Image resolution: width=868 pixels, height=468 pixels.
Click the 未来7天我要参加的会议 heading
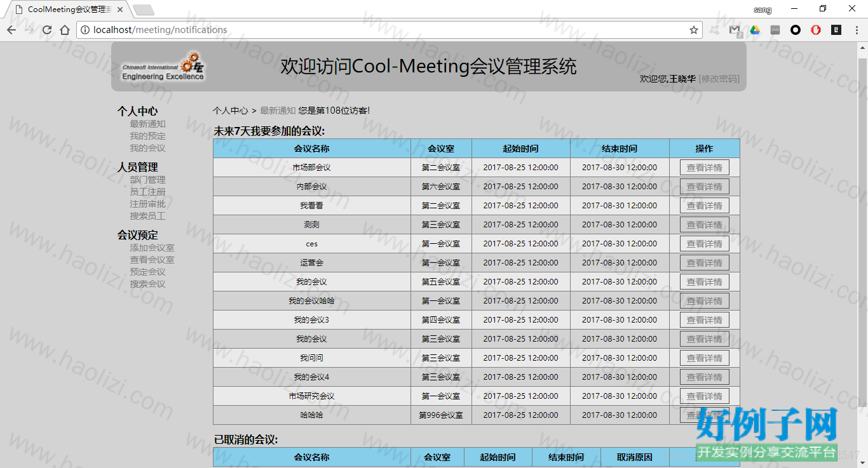pos(269,131)
